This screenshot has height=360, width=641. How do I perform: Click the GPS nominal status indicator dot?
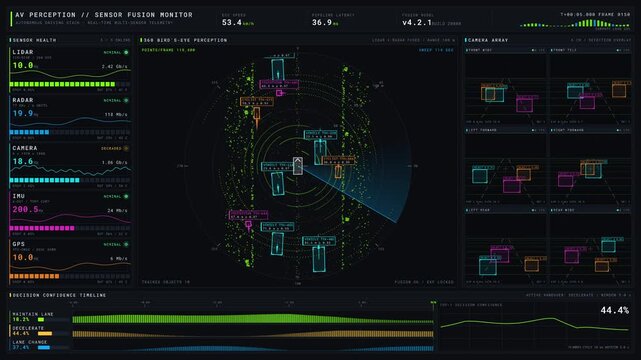coord(126,244)
